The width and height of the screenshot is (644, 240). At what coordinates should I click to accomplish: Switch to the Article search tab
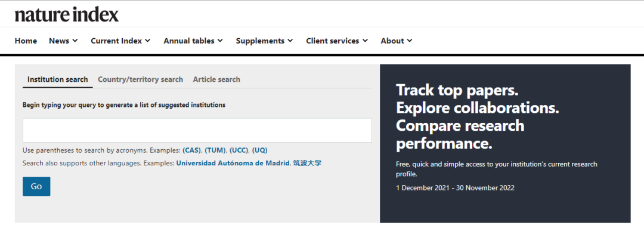[216, 79]
